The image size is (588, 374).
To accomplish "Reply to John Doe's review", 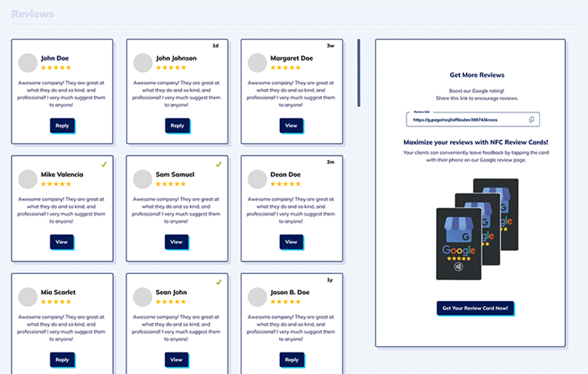I will (62, 125).
